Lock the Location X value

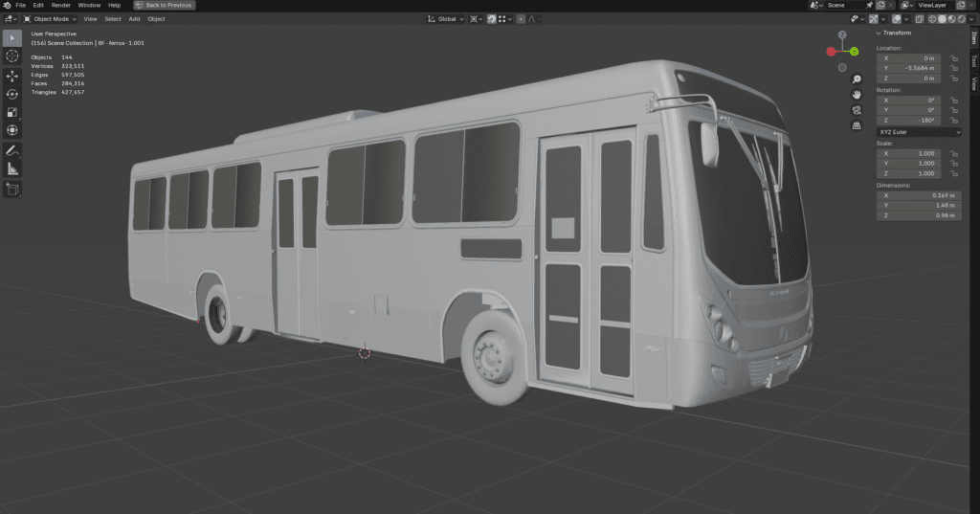point(954,58)
